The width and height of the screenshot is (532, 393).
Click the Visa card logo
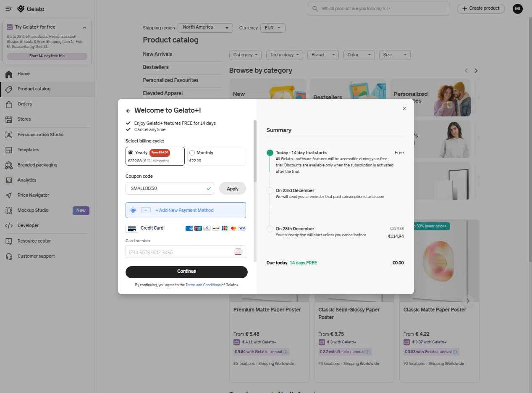point(242,228)
